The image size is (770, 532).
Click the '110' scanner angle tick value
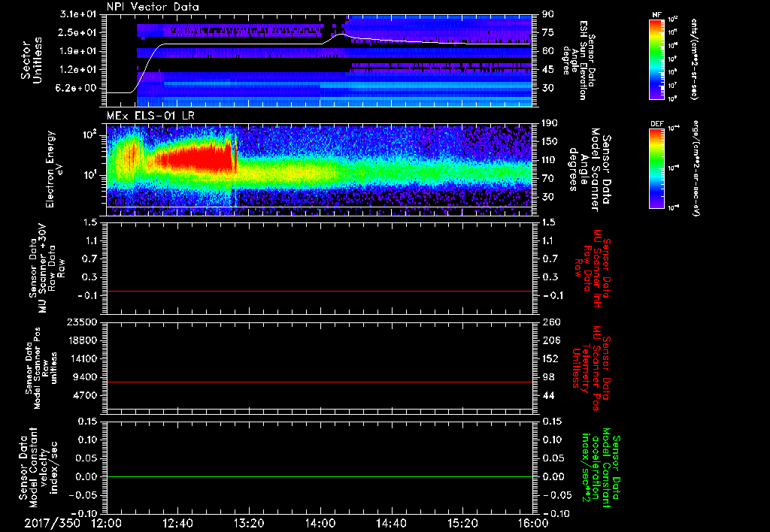550,160
